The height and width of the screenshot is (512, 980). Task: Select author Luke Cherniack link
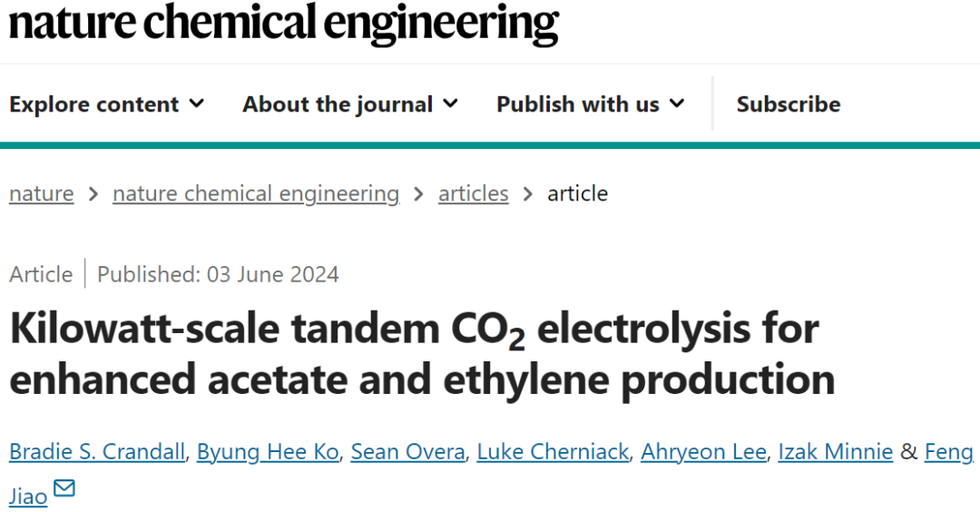554,451
